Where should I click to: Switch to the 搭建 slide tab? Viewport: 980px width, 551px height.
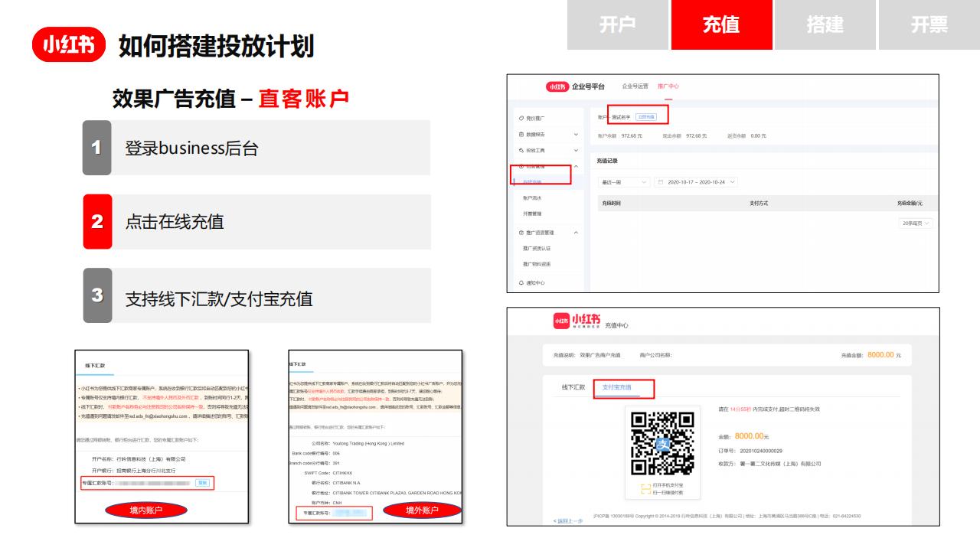tap(825, 24)
